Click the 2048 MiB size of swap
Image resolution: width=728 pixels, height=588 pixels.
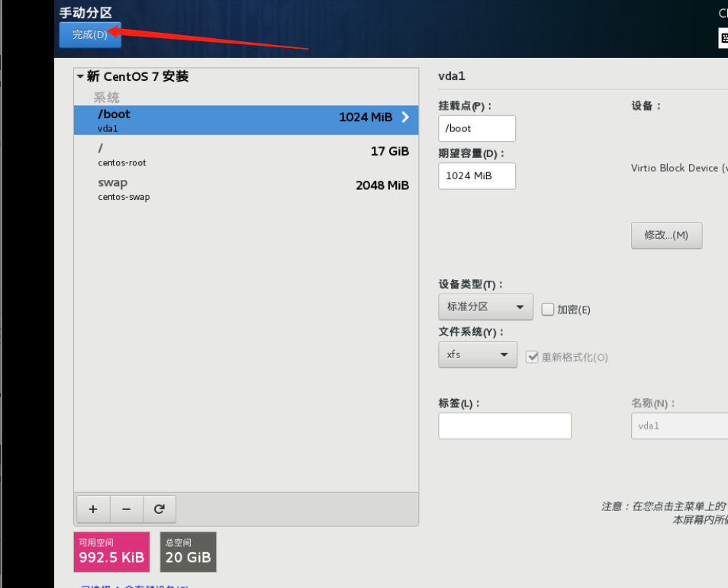[382, 185]
